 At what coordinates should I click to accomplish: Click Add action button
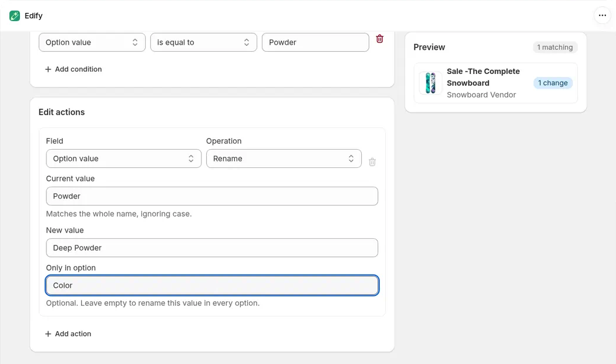(68, 334)
